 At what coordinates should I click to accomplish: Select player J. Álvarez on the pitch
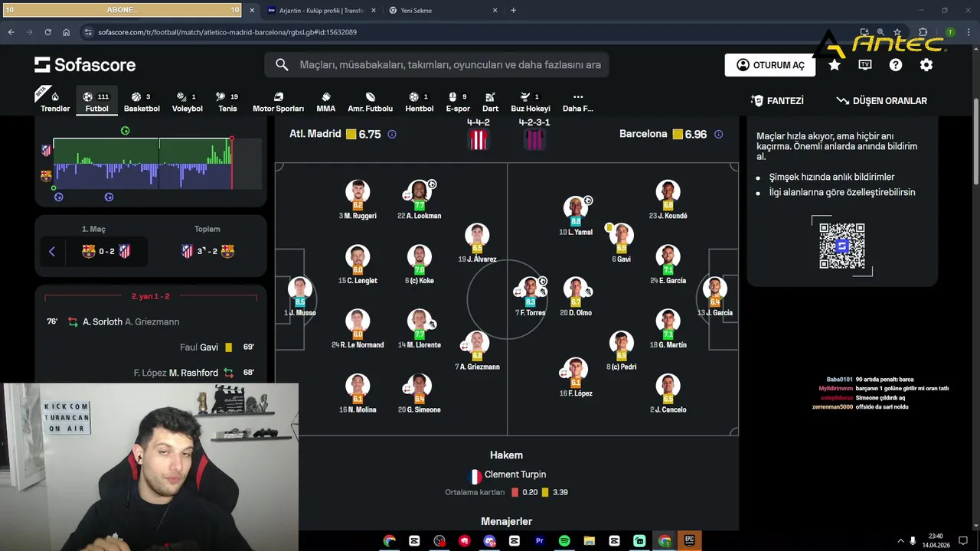click(477, 243)
